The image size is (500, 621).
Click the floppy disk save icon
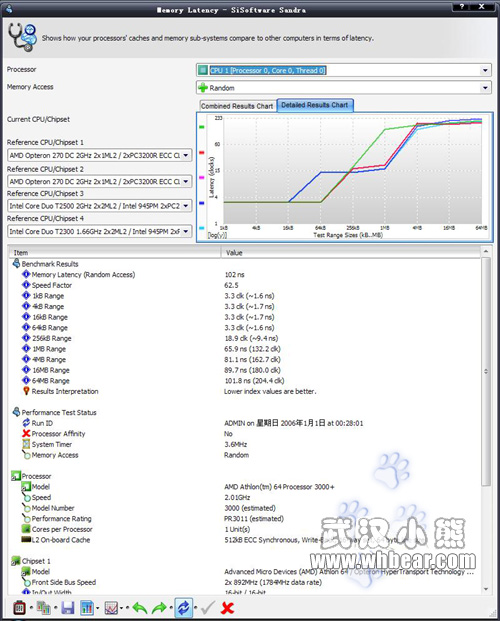point(68,608)
